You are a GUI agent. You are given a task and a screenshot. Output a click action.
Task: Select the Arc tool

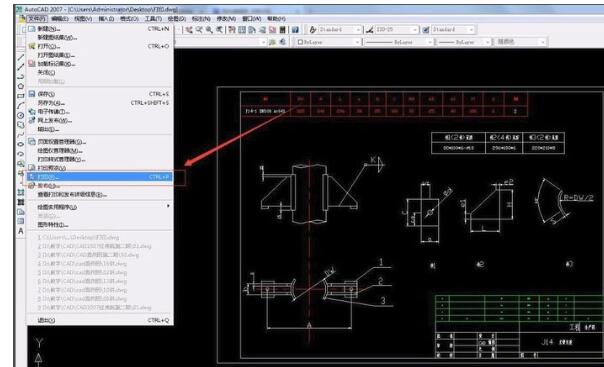[x=21, y=106]
